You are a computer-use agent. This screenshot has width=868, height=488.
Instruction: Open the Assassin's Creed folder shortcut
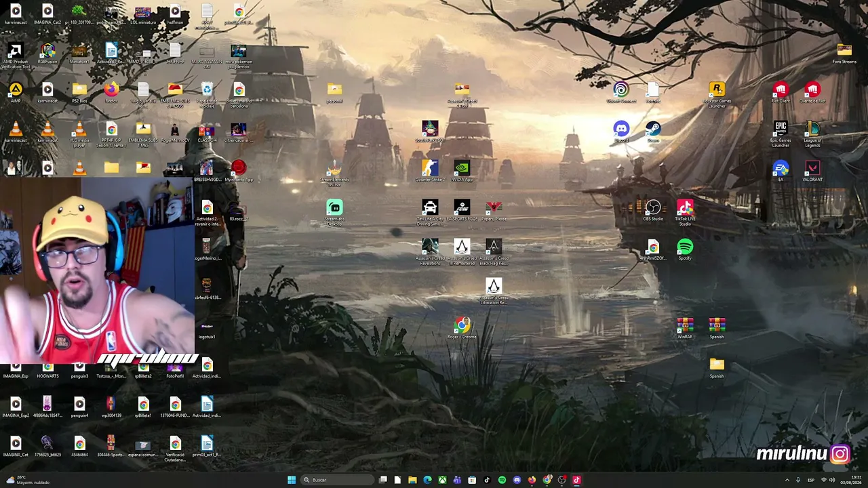coord(462,95)
